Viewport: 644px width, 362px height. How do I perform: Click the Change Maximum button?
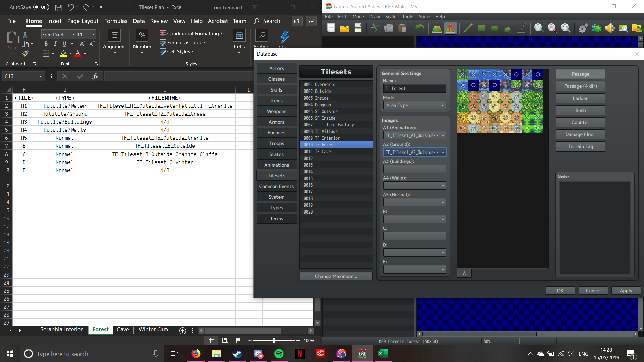click(336, 276)
